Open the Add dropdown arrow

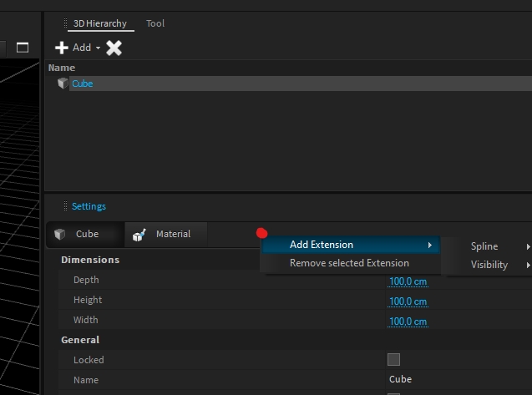point(98,48)
